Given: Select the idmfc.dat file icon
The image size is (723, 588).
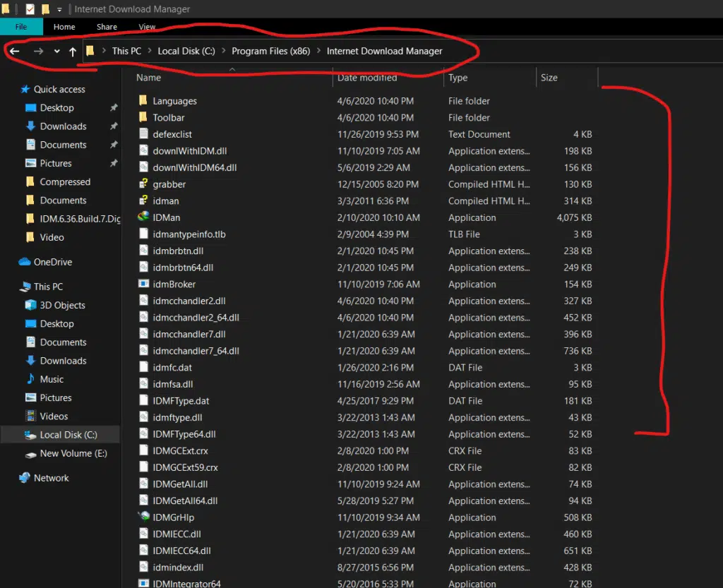Looking at the screenshot, I should (x=143, y=367).
